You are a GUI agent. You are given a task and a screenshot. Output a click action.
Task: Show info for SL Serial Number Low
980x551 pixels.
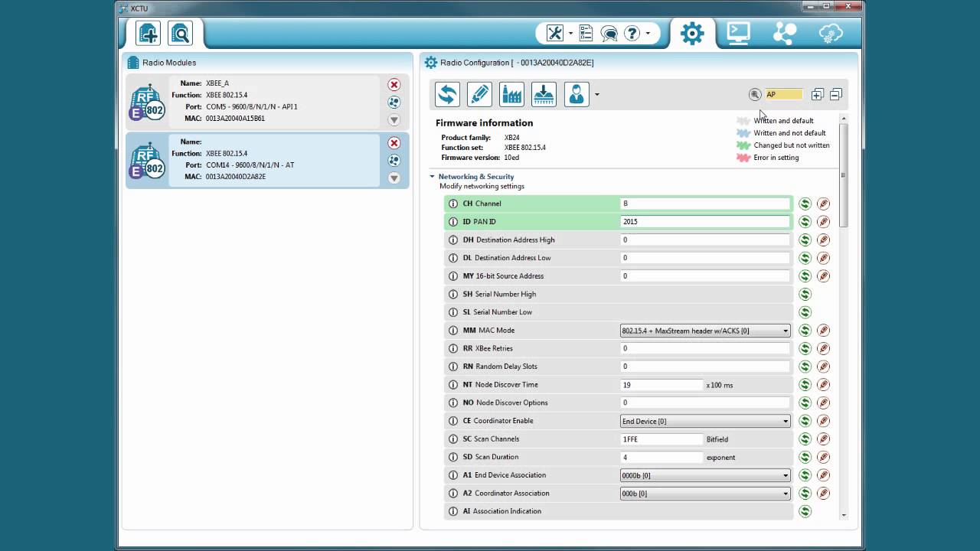tap(453, 312)
